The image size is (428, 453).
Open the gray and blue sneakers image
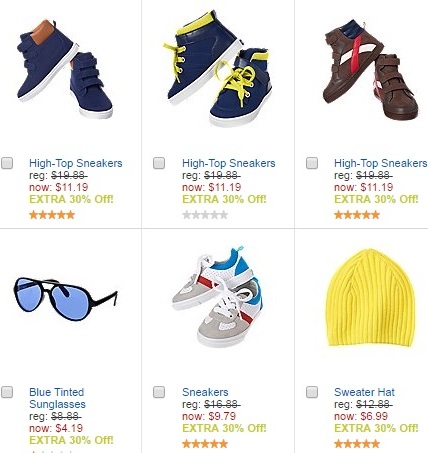point(217,296)
